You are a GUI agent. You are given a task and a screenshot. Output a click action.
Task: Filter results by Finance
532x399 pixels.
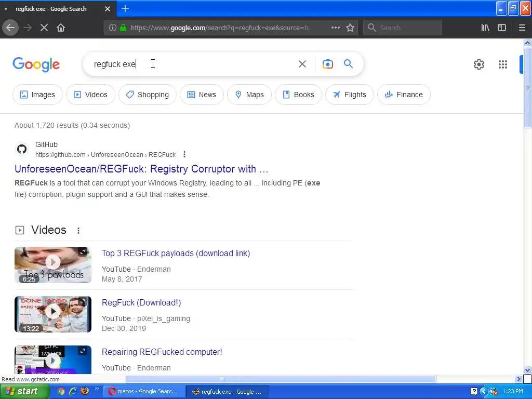(x=404, y=95)
